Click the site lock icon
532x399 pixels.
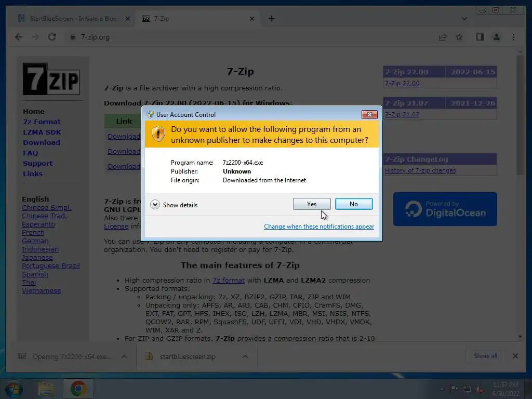pyautogui.click(x=72, y=37)
